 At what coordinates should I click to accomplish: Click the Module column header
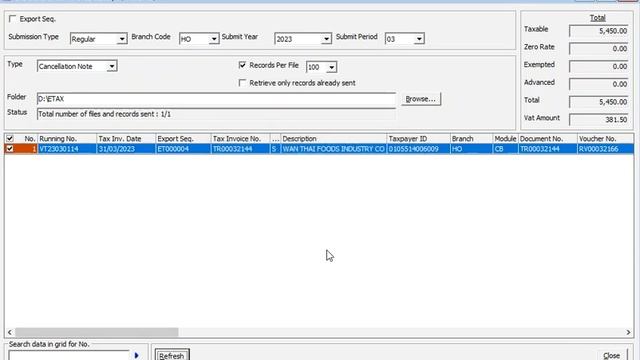(505, 139)
